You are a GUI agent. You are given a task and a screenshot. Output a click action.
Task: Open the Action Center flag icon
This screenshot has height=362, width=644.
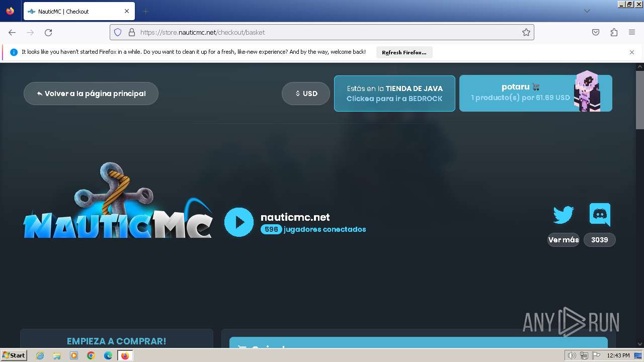coord(596,355)
